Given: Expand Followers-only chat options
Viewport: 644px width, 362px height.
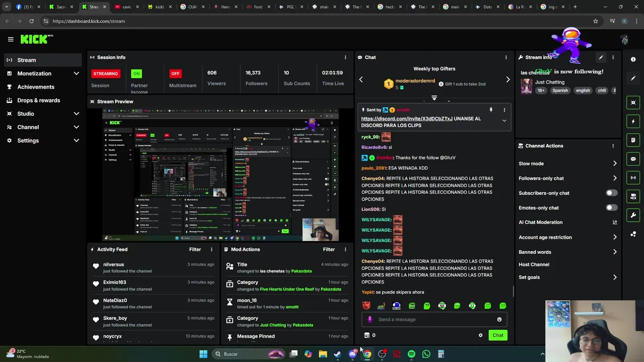Looking at the screenshot, I should (615, 178).
